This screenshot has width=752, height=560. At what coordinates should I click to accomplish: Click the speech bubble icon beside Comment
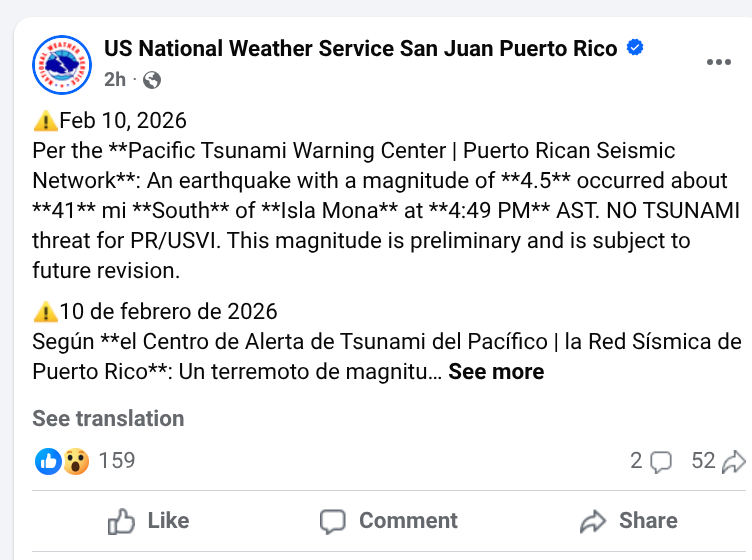333,520
